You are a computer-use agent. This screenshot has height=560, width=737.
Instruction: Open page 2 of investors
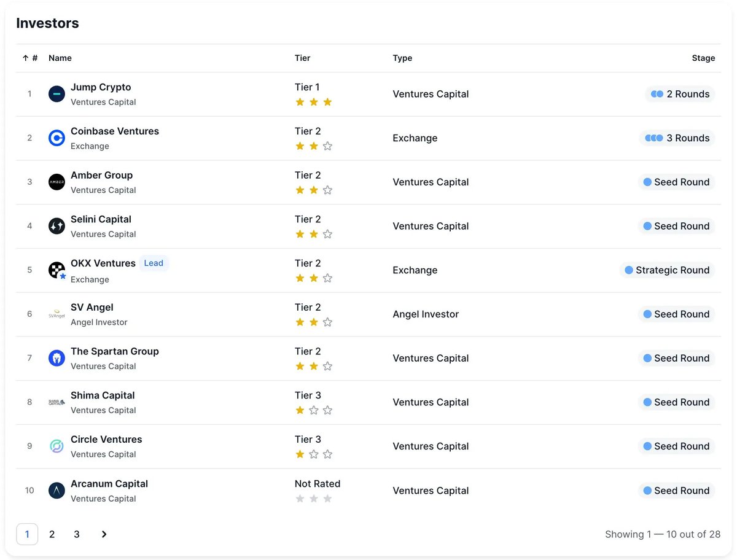52,534
